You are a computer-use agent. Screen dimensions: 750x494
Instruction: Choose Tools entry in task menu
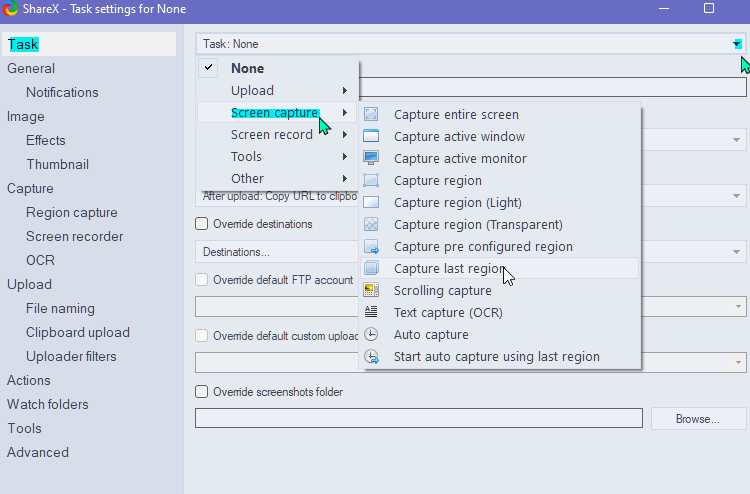pyautogui.click(x=277, y=156)
